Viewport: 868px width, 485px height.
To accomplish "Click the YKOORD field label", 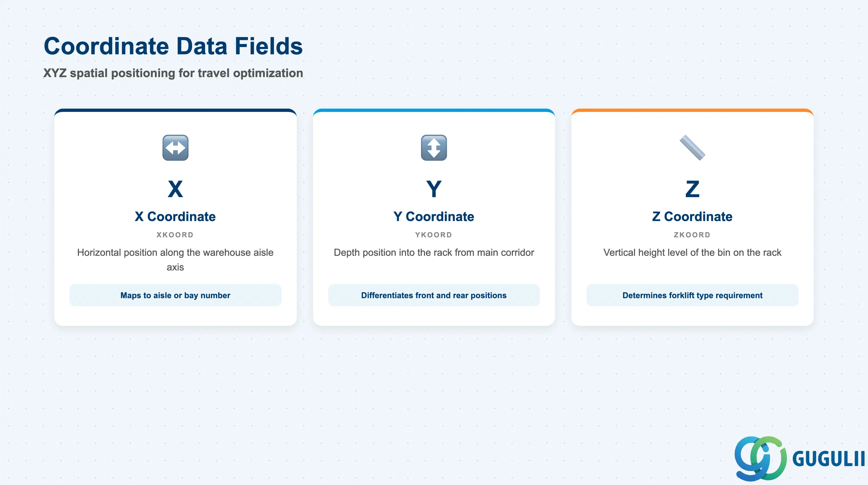I will click(x=434, y=235).
